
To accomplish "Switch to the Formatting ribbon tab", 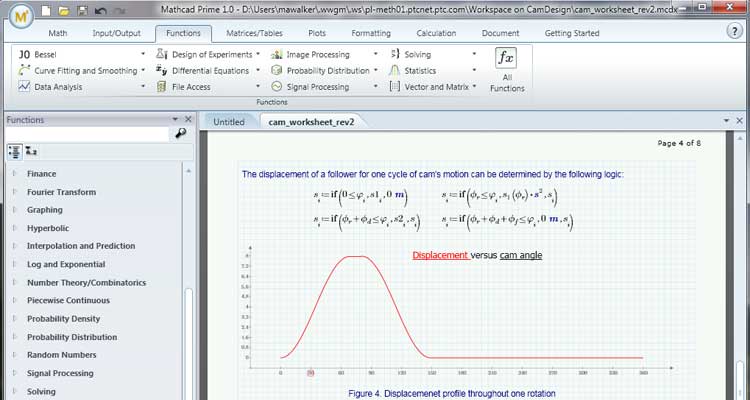I will point(371,33).
